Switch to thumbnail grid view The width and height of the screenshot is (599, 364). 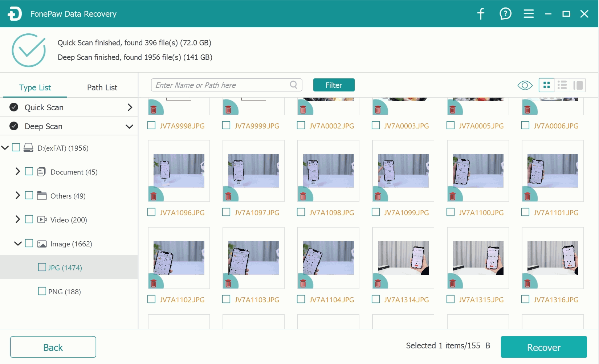point(546,85)
